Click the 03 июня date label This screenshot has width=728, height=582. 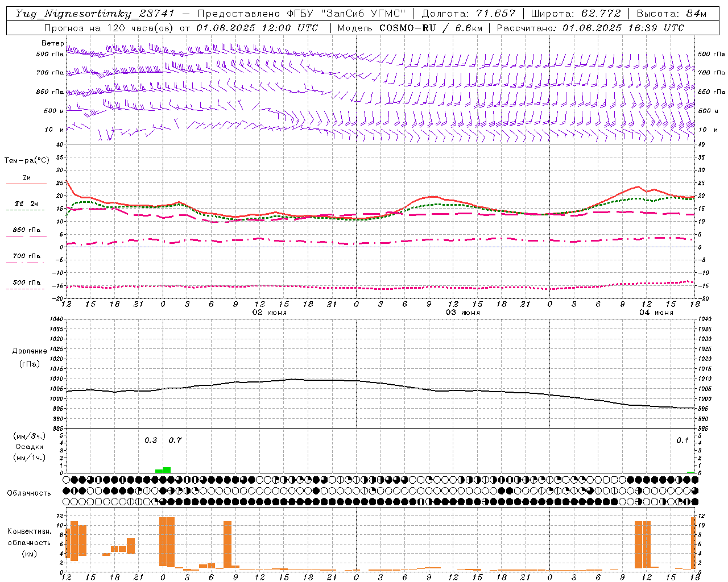462,313
